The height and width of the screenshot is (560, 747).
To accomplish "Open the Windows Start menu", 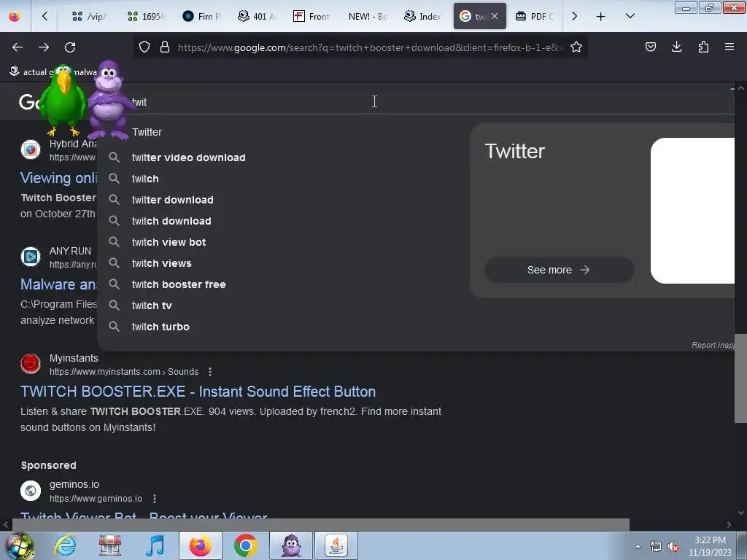I will click(20, 545).
